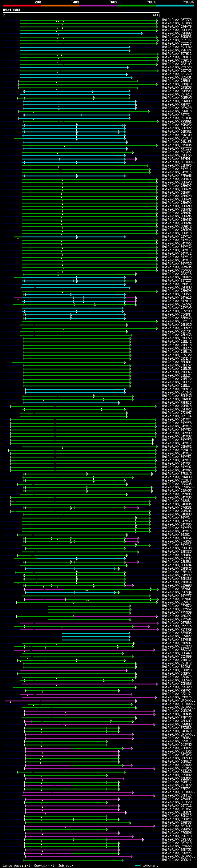The height and width of the screenshot is (868, 197).
Task: Select subject UniRef100_Q1KLK2
Action: 176,660
